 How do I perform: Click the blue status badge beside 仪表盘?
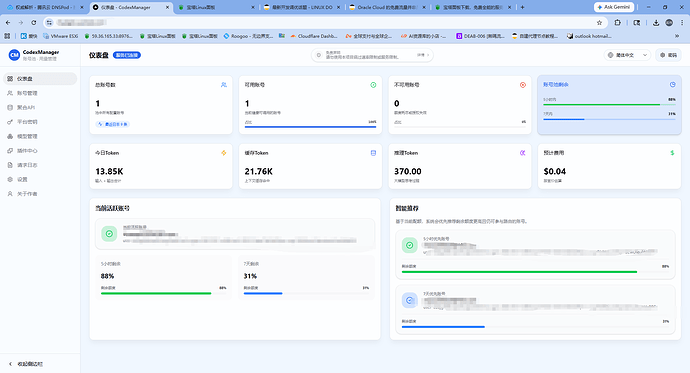click(127, 55)
